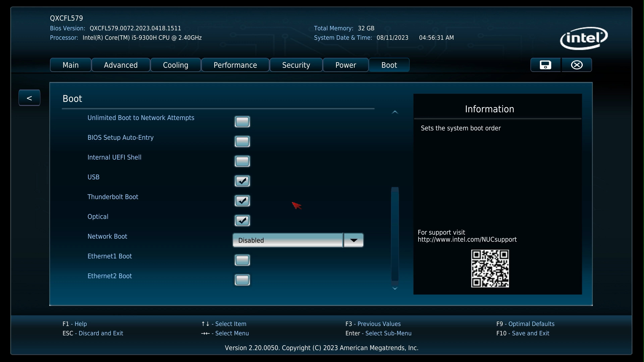Open the Network Boot dropdown arrow

tap(354, 240)
